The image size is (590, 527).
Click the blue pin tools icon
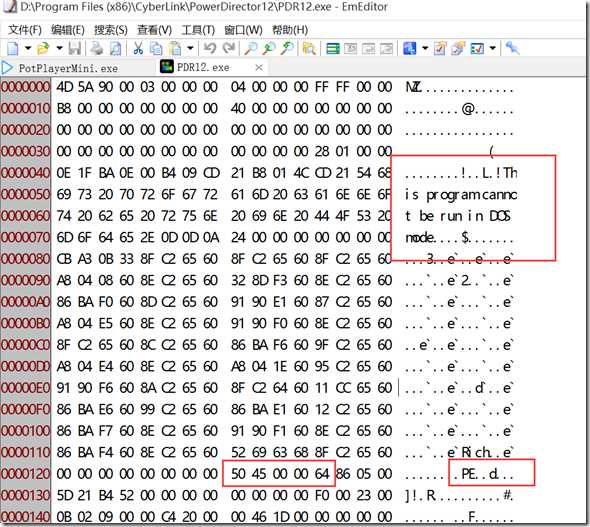512,48
